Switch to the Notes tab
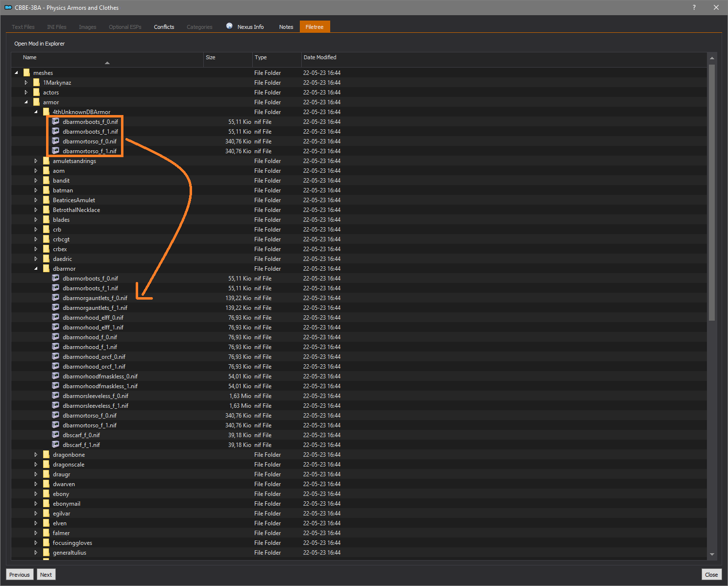728x586 pixels. point(286,27)
